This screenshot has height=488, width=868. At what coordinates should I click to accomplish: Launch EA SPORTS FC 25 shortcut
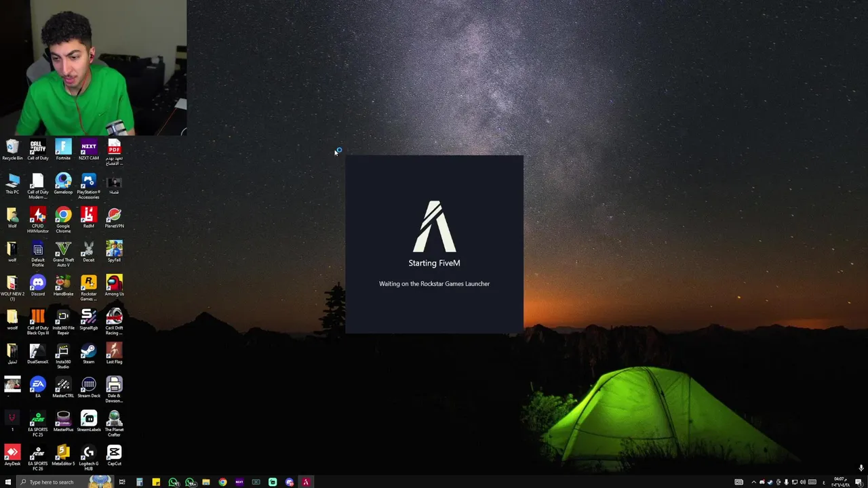38,424
